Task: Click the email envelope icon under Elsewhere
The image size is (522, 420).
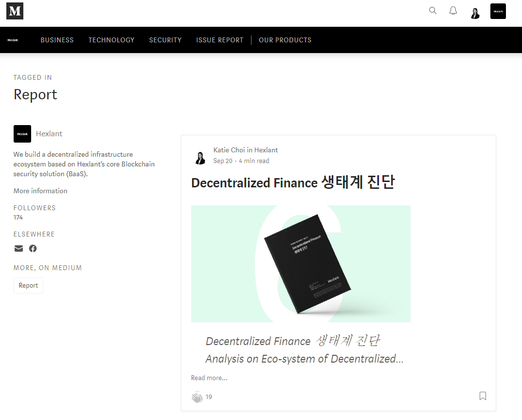Action: 18,249
